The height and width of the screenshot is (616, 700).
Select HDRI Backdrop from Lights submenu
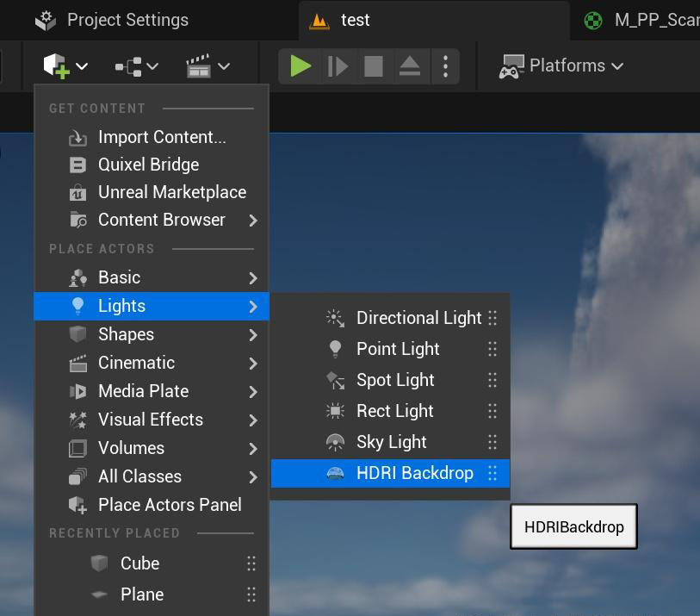tap(414, 473)
